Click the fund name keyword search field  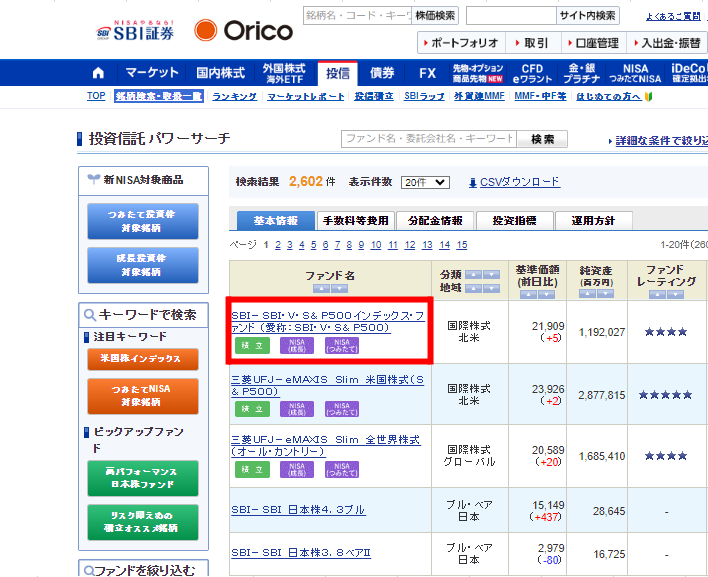point(428,139)
